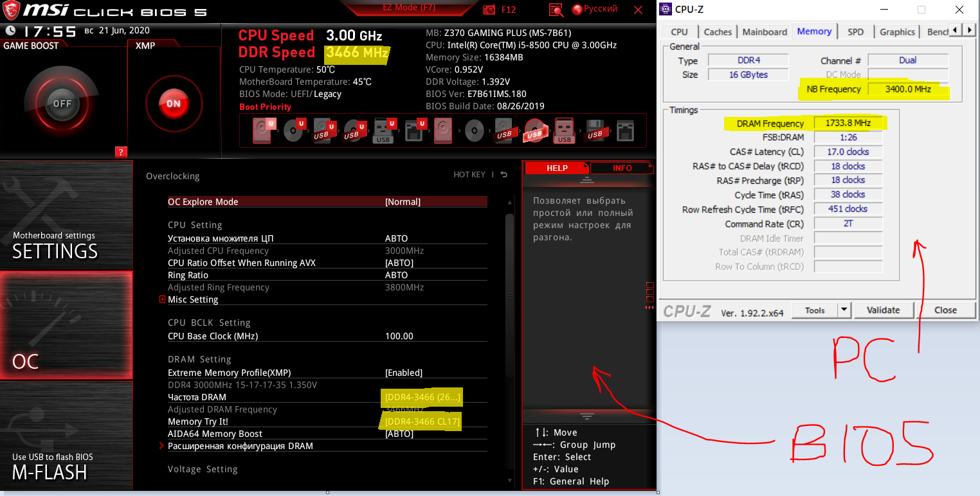
Task: Select the legacy hard disk boot icon without UEFI badge
Action: click(443, 130)
